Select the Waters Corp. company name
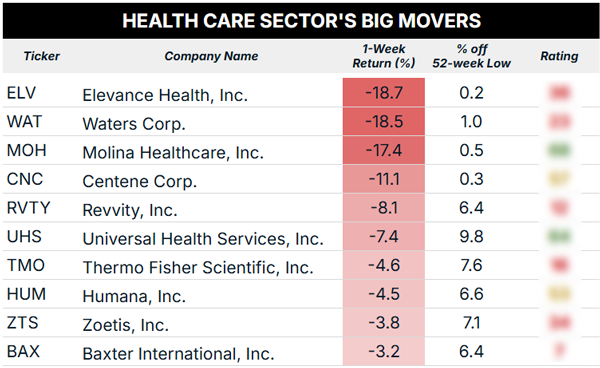The width and height of the screenshot is (600, 368). point(134,124)
